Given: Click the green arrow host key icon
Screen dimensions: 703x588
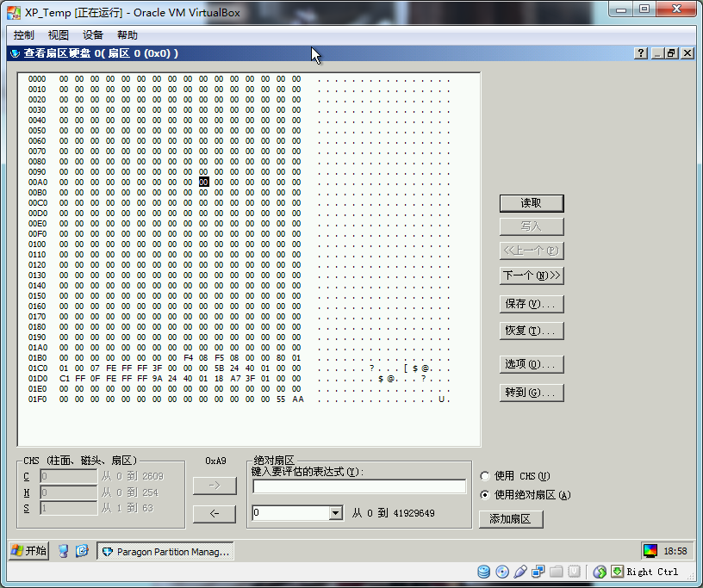Looking at the screenshot, I should point(618,572).
